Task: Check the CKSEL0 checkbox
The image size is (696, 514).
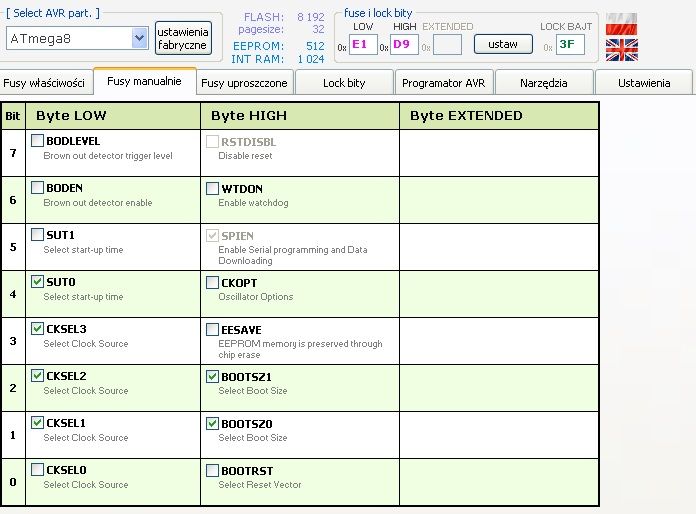Action: (37, 470)
